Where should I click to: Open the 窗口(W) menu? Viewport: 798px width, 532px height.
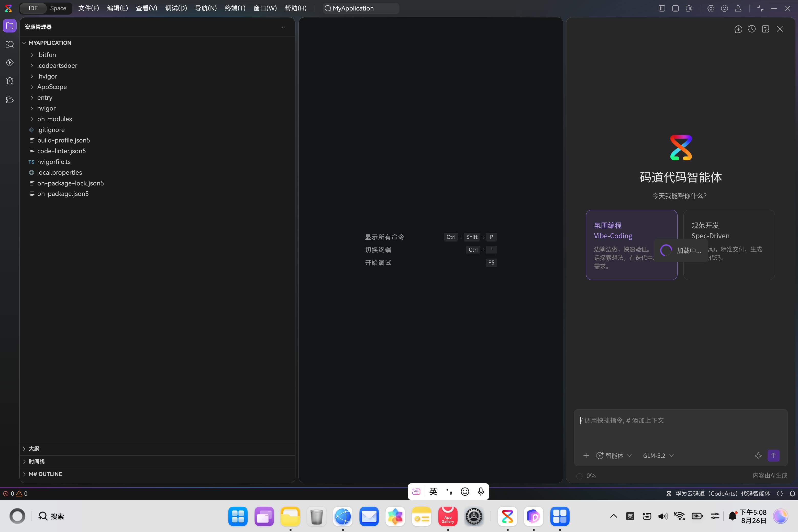point(265,8)
